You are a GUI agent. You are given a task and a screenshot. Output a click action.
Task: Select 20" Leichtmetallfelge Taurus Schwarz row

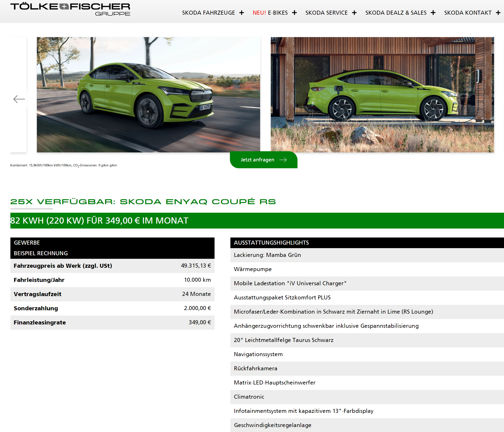[367, 340]
